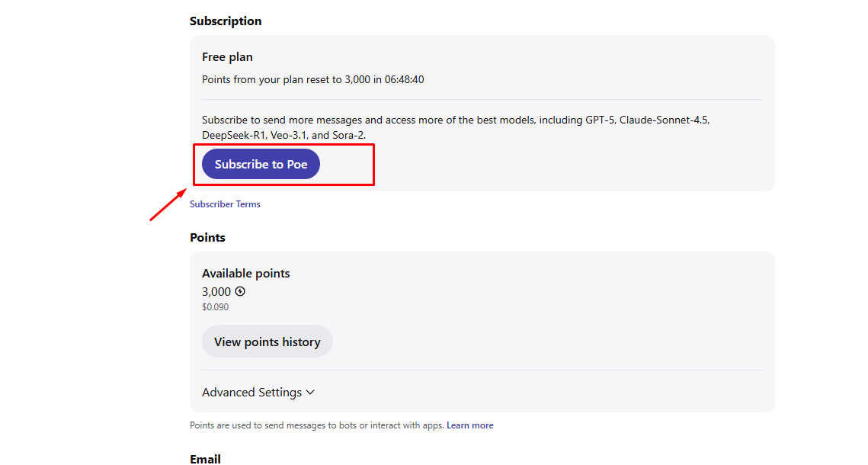Open the Learn more link about points
This screenshot has height=465, width=868.
pos(469,425)
